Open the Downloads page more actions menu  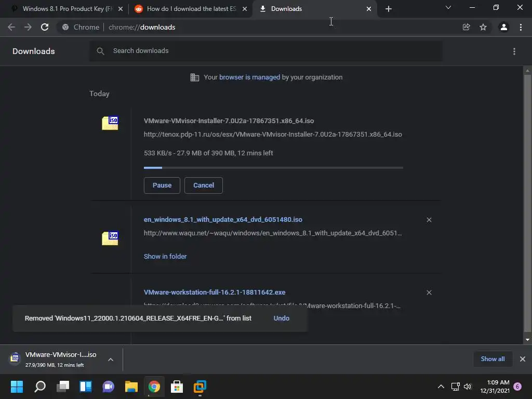point(514,51)
